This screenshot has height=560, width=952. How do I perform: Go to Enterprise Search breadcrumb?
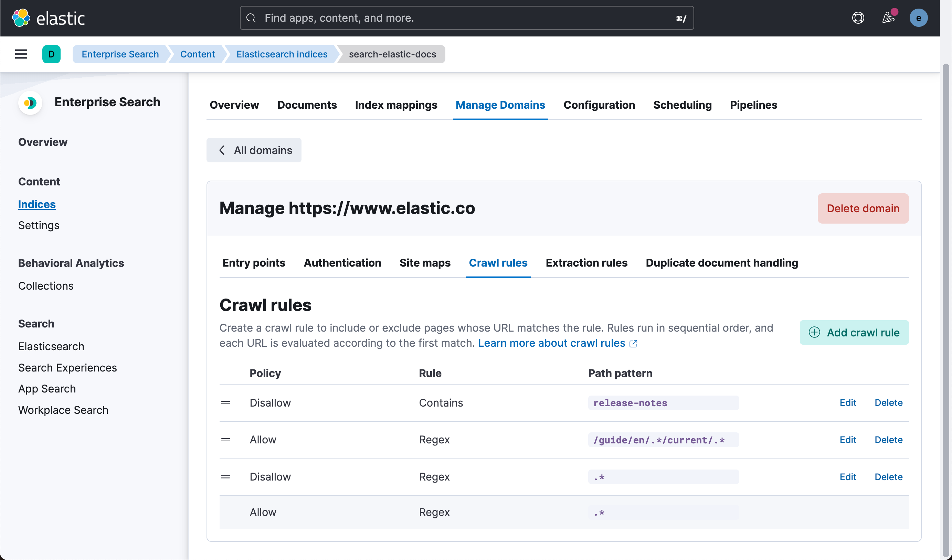(x=120, y=54)
